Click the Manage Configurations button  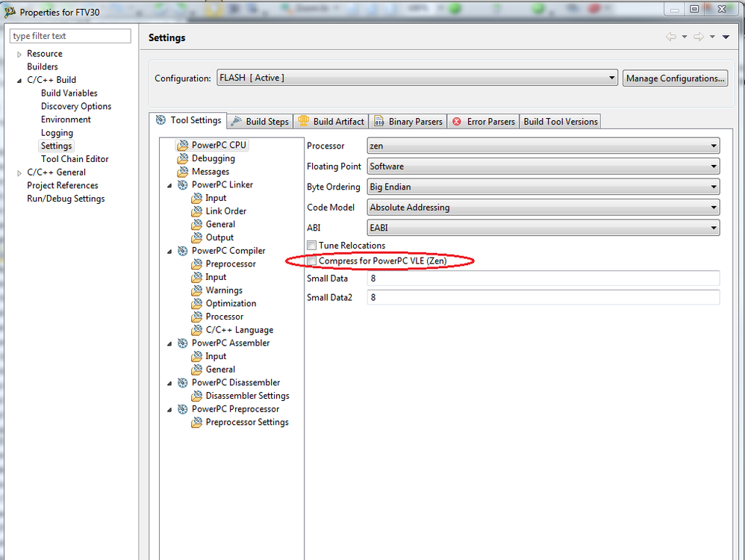point(675,78)
